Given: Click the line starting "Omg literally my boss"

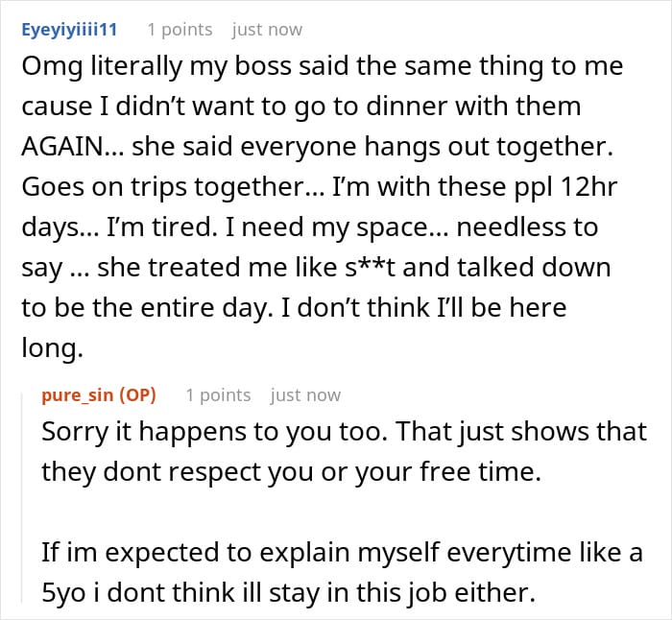Looking at the screenshot, I should pos(322,66).
